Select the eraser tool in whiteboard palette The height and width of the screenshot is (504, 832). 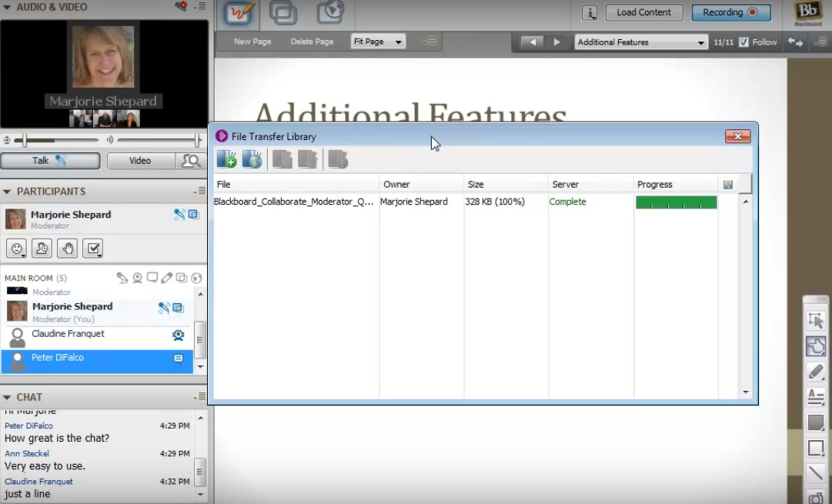pos(816,372)
